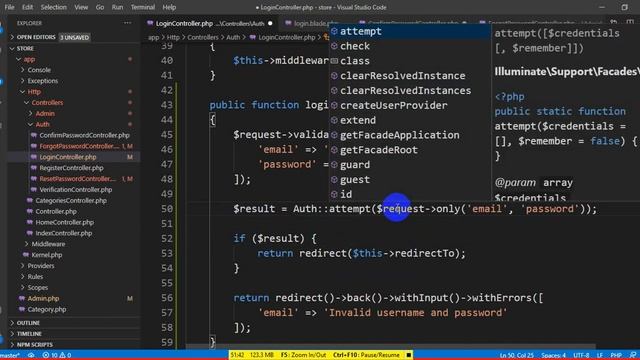This screenshot has height=360, width=640.
Task: Select 'attempt' suggestion in autocomplete list
Action: point(410,31)
